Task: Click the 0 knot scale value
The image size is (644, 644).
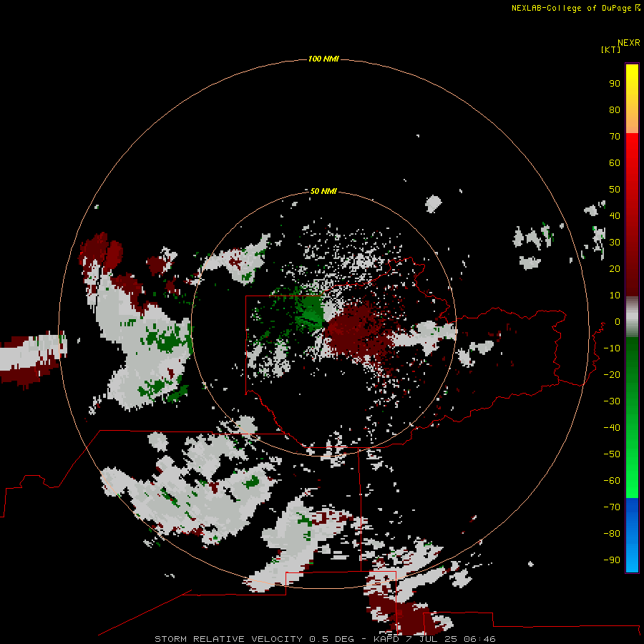Action: tap(617, 321)
